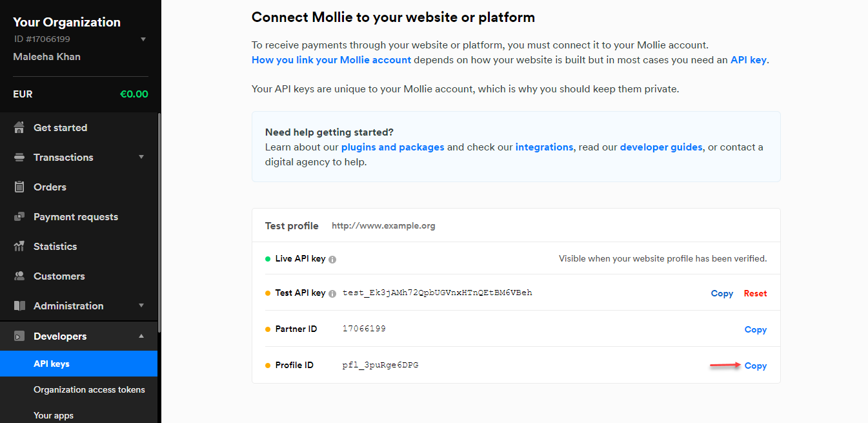Expand the Administration submenu arrow
This screenshot has width=868, height=423.
pyautogui.click(x=141, y=305)
